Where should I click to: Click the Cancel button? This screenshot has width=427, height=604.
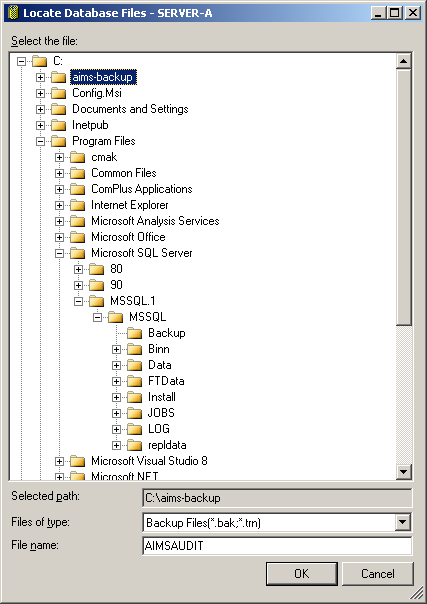point(378,574)
